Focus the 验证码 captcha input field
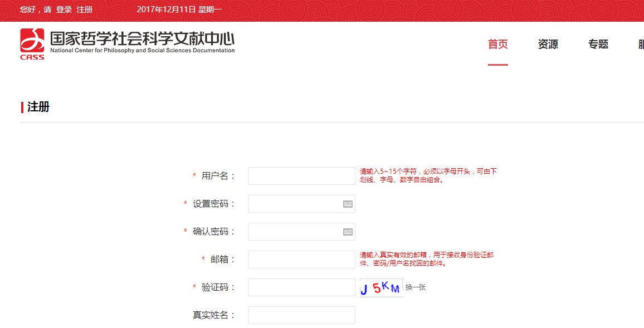This screenshot has width=644, height=328. tap(301, 287)
